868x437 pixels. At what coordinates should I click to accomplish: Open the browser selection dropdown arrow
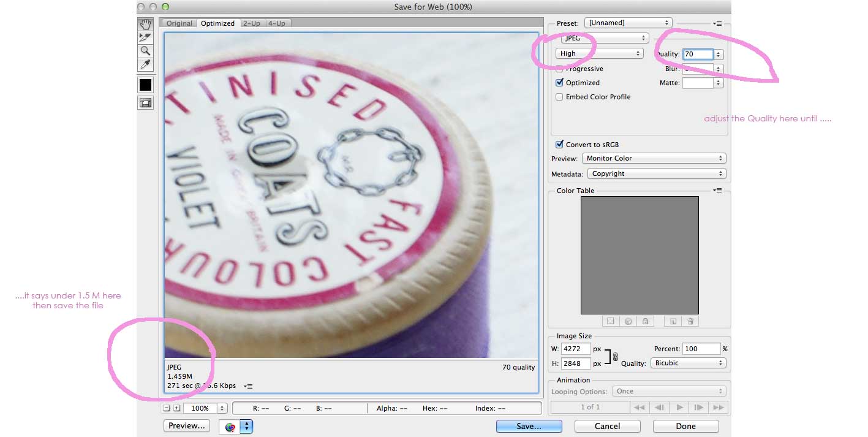coord(246,427)
